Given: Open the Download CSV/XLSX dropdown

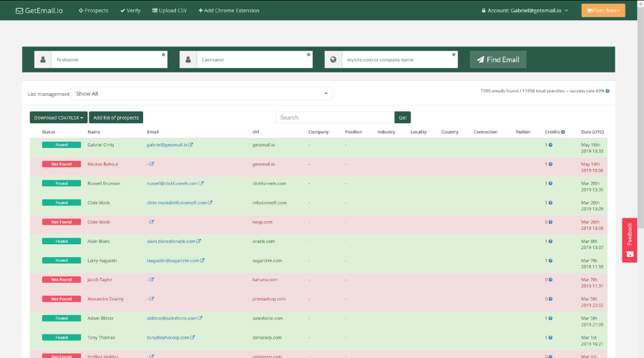Looking at the screenshot, I should click(x=59, y=117).
